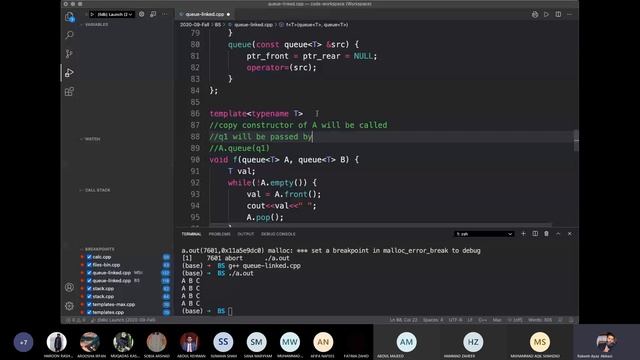Click the run code play icon in editor title
The width and height of the screenshot is (640, 360).
[546, 14]
